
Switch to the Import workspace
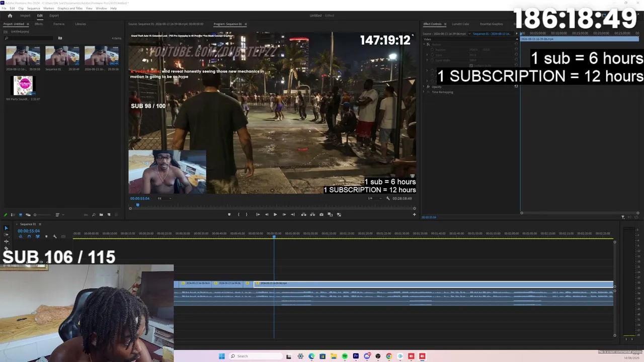coord(25,16)
